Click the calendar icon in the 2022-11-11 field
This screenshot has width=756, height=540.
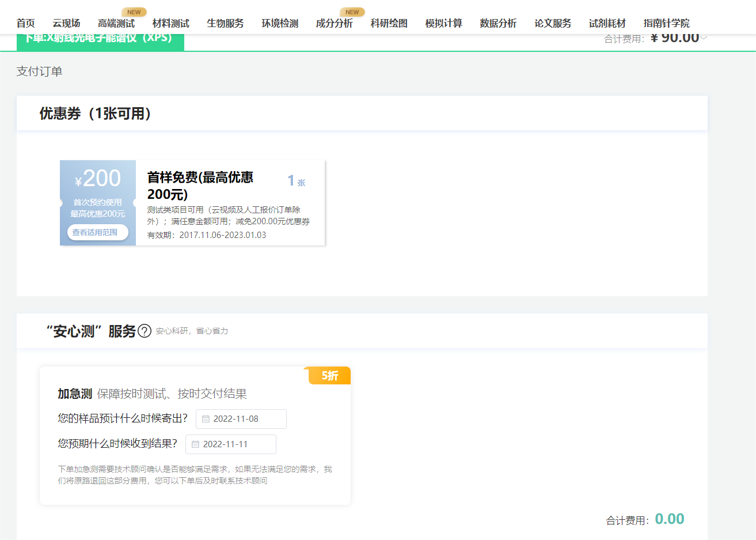click(196, 444)
